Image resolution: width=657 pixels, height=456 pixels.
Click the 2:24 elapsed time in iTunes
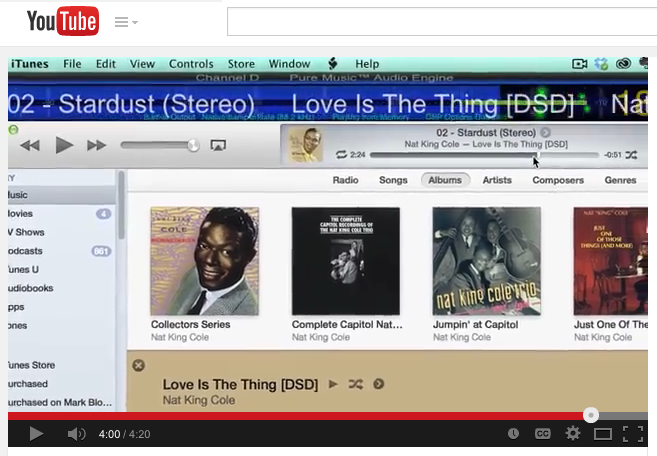[x=357, y=155]
